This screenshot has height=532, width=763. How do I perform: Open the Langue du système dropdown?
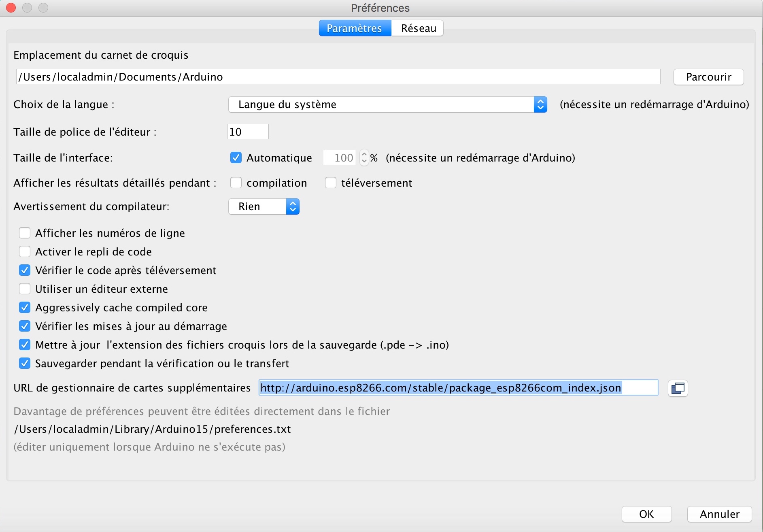coord(387,104)
